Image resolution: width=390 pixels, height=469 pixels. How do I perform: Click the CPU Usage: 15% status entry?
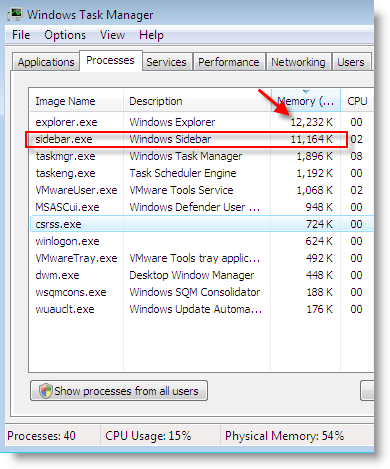point(148,436)
